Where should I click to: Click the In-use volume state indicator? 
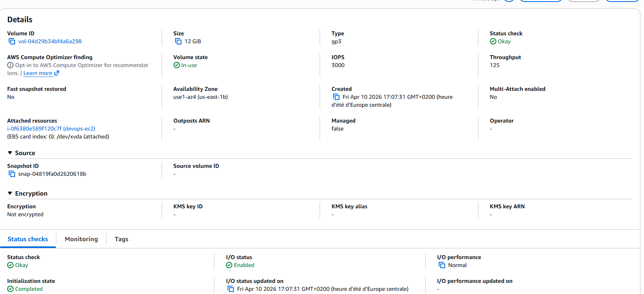185,65
